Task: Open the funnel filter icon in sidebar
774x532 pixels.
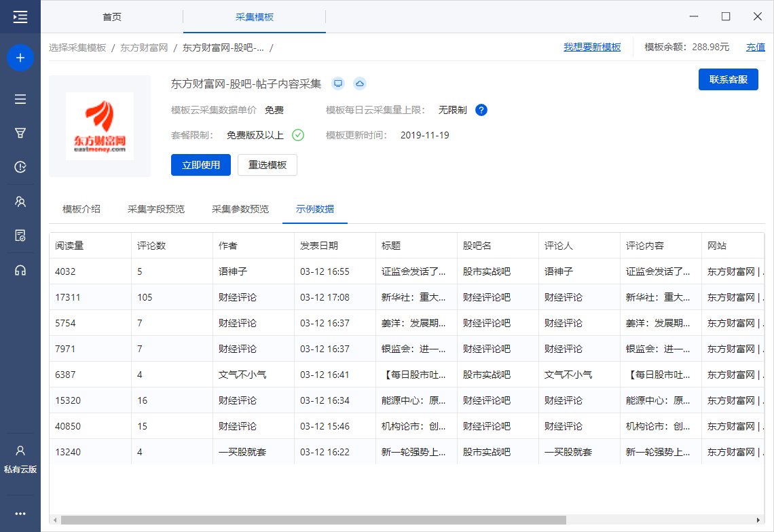Action: point(20,133)
